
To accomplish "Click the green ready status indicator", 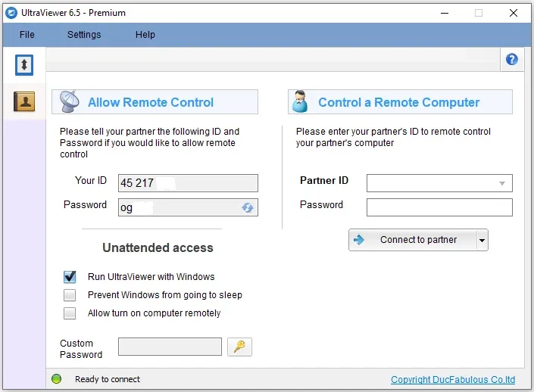I will tap(56, 378).
